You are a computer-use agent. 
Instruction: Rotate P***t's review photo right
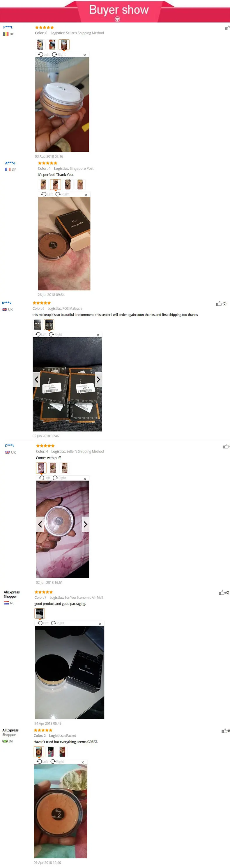tap(59, 54)
